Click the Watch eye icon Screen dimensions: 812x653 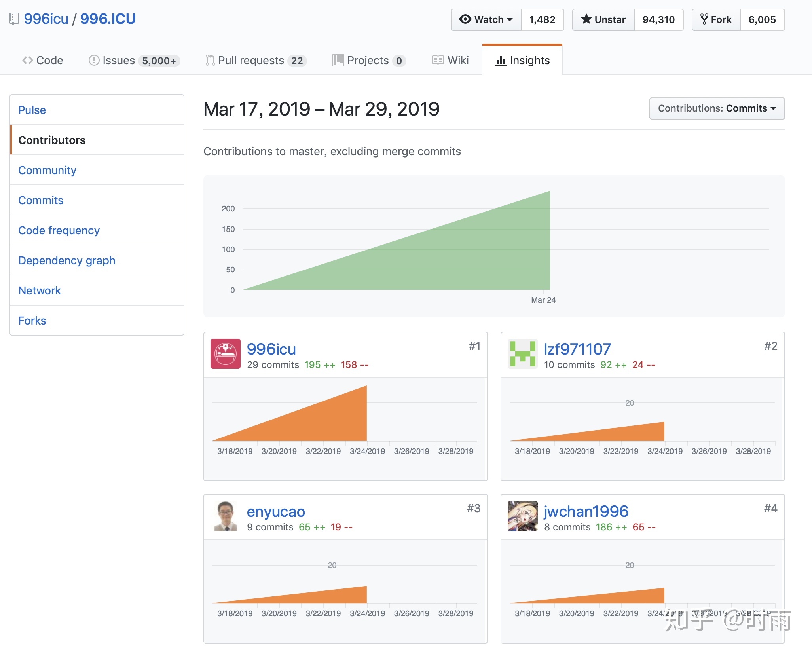(x=465, y=19)
